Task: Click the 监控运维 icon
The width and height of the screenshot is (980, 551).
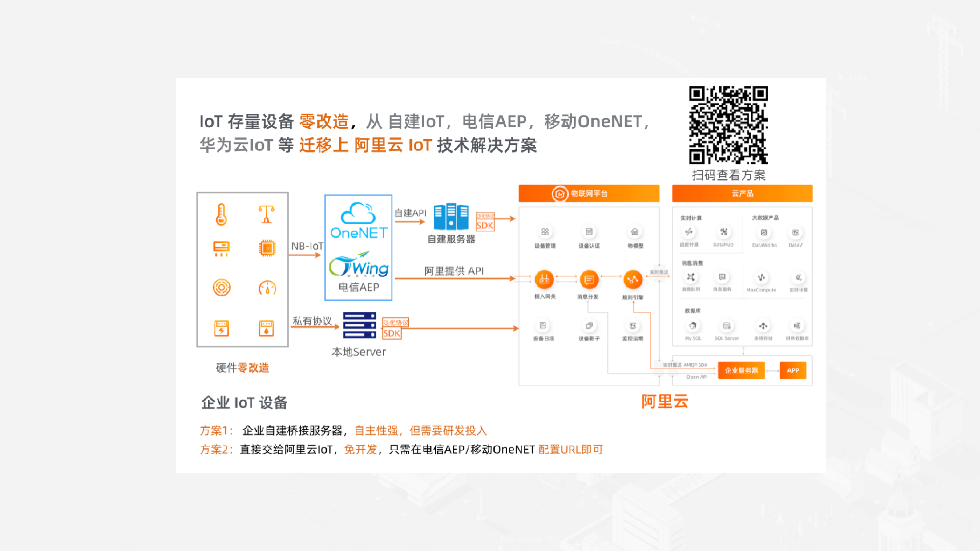Action: (x=633, y=325)
